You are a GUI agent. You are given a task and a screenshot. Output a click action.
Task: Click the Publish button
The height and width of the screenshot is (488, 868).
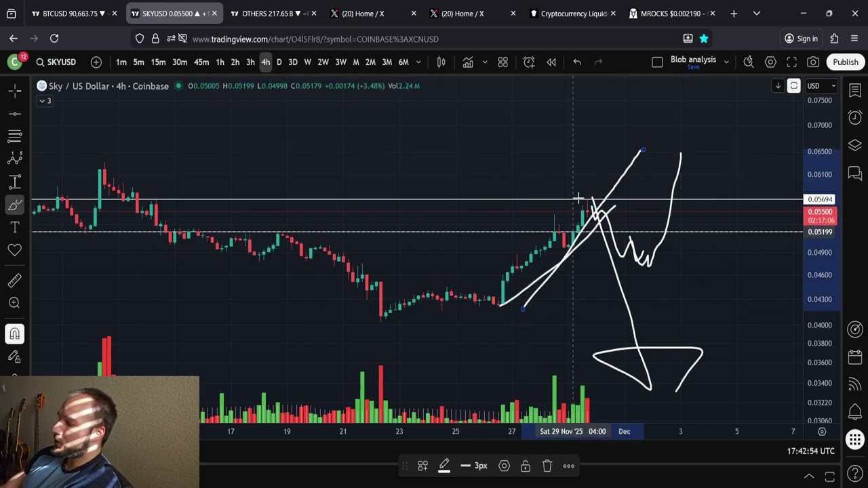click(846, 62)
